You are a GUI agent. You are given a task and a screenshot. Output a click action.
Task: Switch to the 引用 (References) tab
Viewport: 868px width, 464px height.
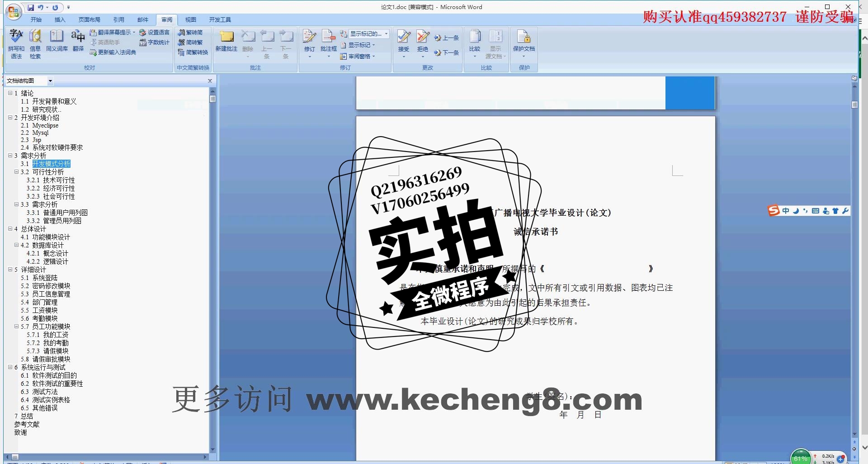(119, 20)
